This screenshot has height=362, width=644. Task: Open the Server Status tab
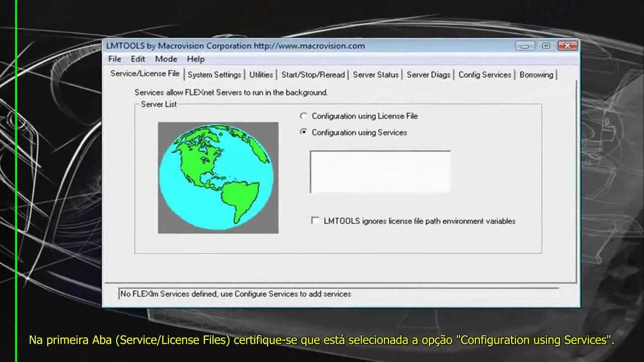pyautogui.click(x=376, y=74)
